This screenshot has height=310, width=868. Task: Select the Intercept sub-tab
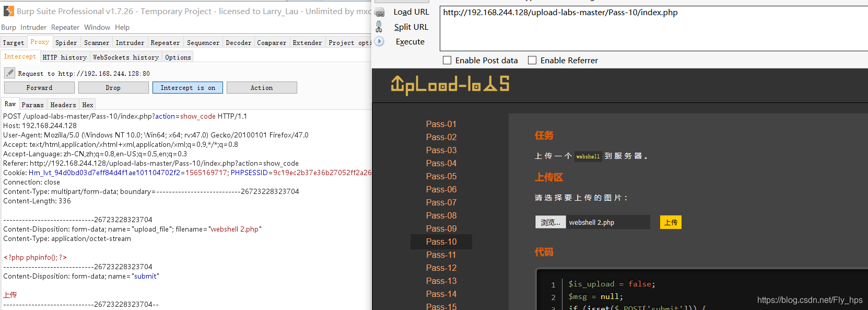click(20, 56)
